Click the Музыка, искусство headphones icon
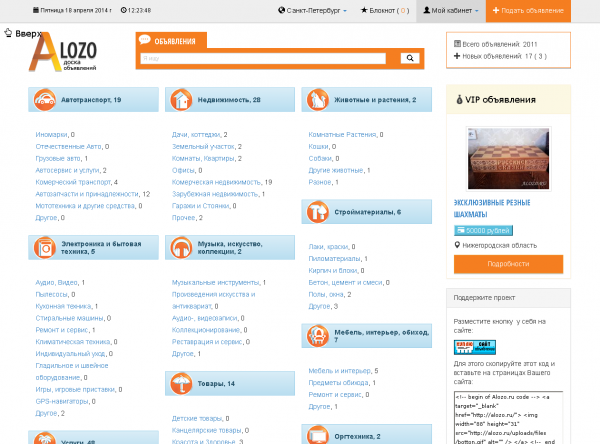Viewport: 600px width, 444px height. coord(181,247)
